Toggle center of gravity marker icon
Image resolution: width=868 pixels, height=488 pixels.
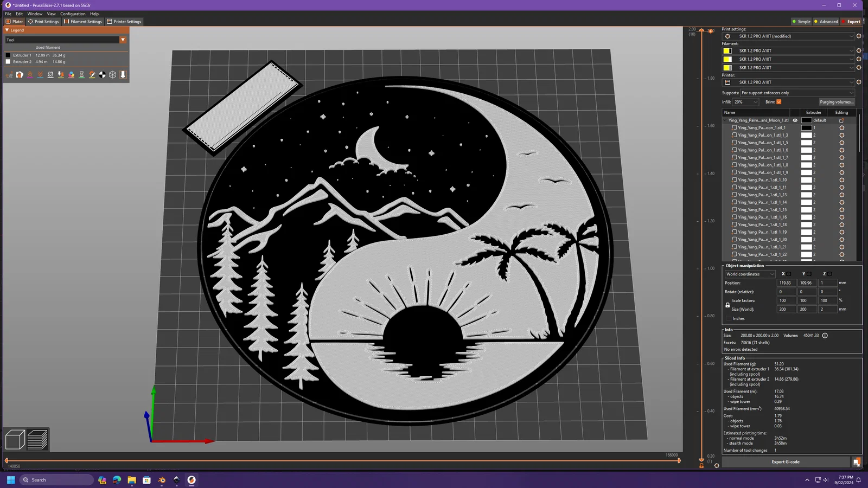click(x=103, y=75)
